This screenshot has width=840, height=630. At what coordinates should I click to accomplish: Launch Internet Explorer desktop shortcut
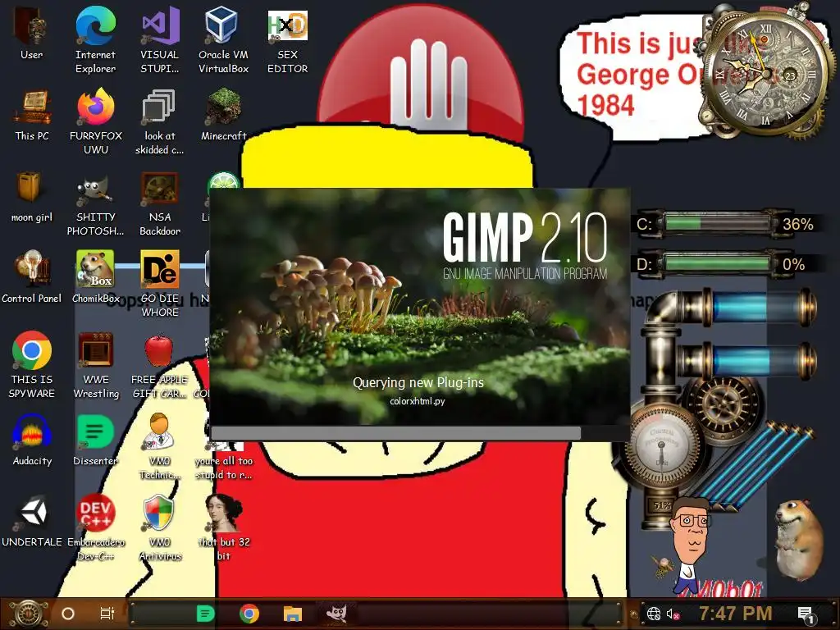coord(95,39)
